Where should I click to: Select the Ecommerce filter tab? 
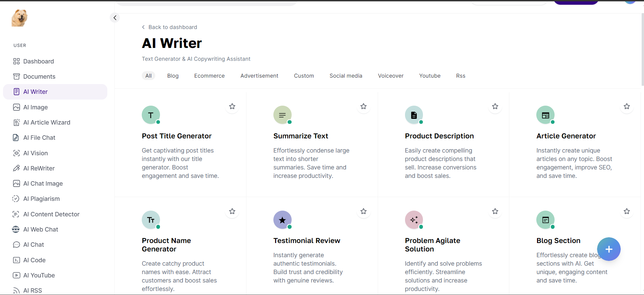coord(209,76)
